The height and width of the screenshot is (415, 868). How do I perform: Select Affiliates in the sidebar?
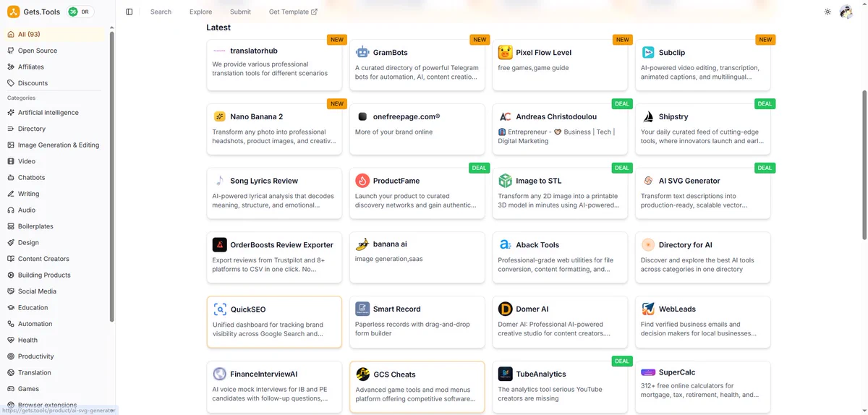(x=54, y=67)
